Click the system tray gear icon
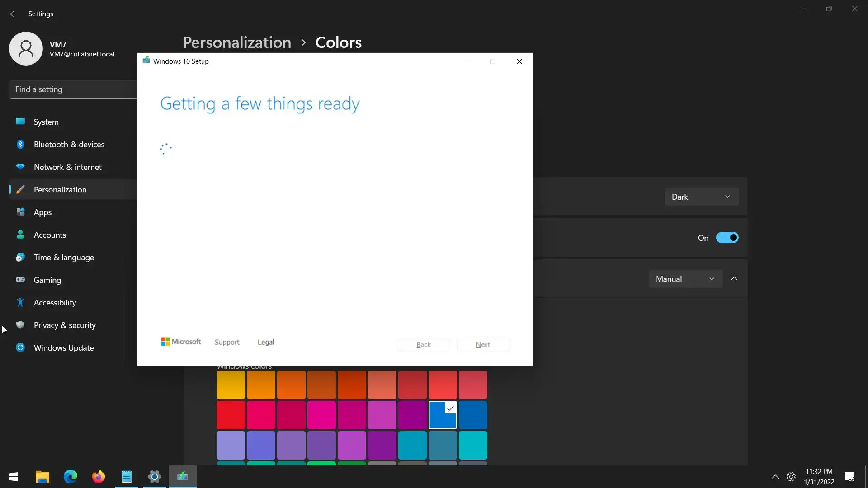Screen dimensions: 868x488 click(x=791, y=477)
